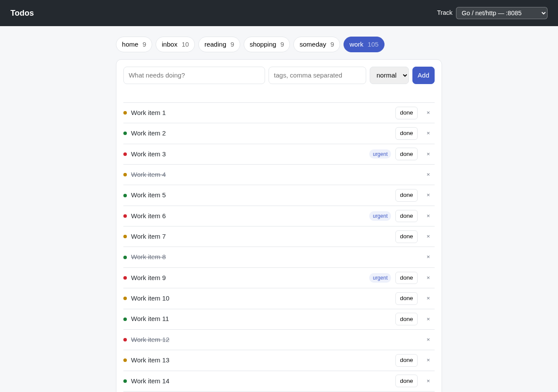Click the urgent tag on Work item 9
Screen dimensions: 558x392
[380, 278]
